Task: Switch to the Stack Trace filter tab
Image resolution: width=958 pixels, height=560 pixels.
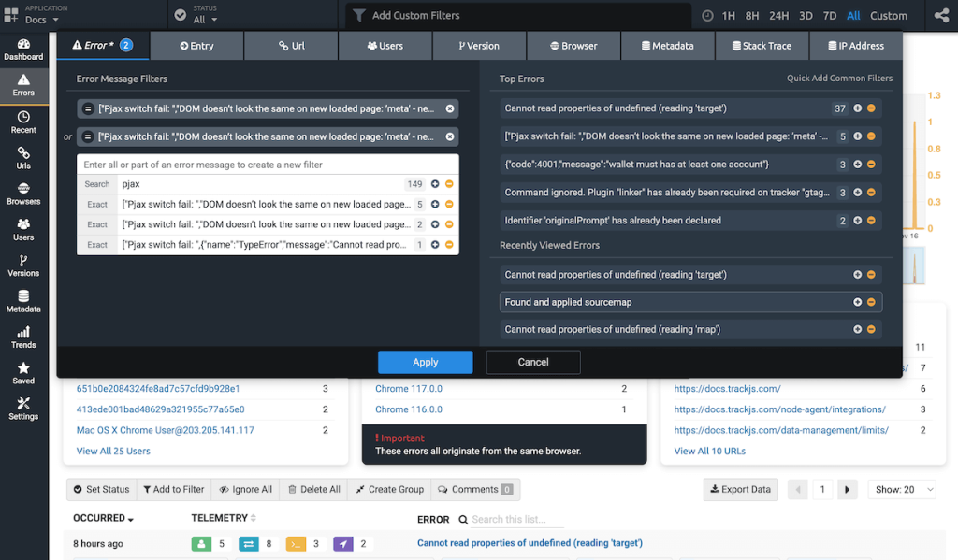Action: click(x=760, y=46)
